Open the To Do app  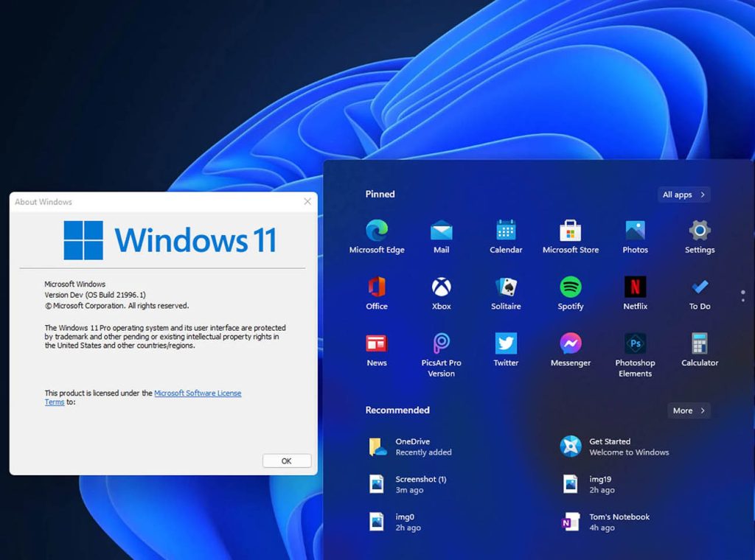pos(700,293)
